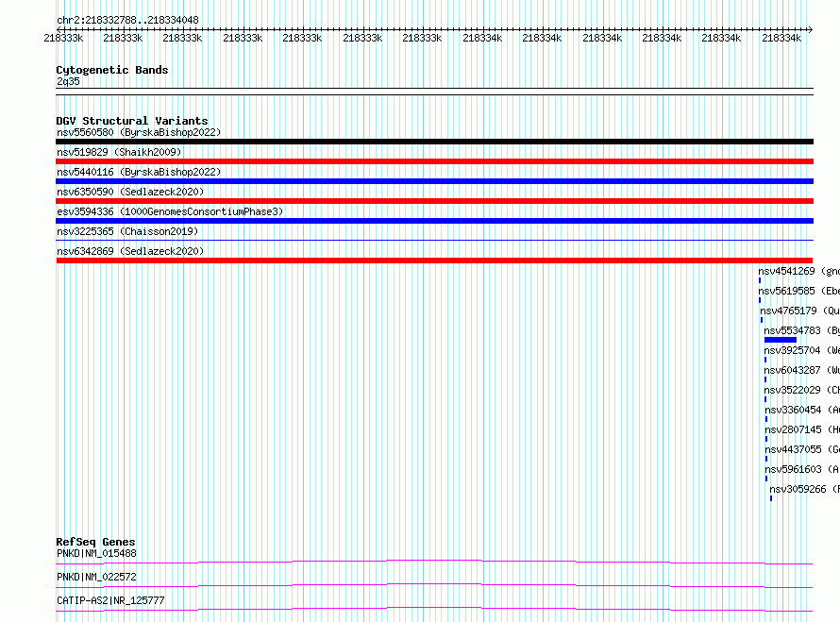Image resolution: width=840 pixels, height=622 pixels.
Task: Select the blue nsv5440116 variant bar
Action: 434,181
